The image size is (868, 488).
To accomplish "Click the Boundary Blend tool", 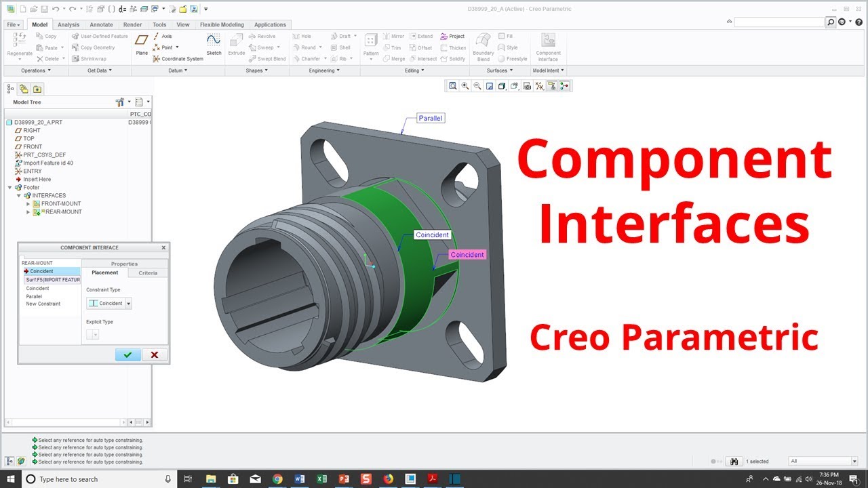I will click(x=484, y=46).
